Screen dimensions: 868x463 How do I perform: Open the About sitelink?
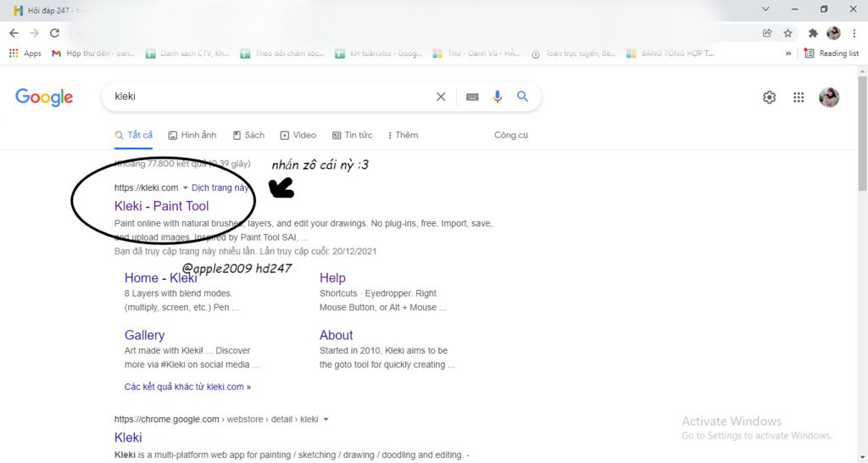(336, 335)
